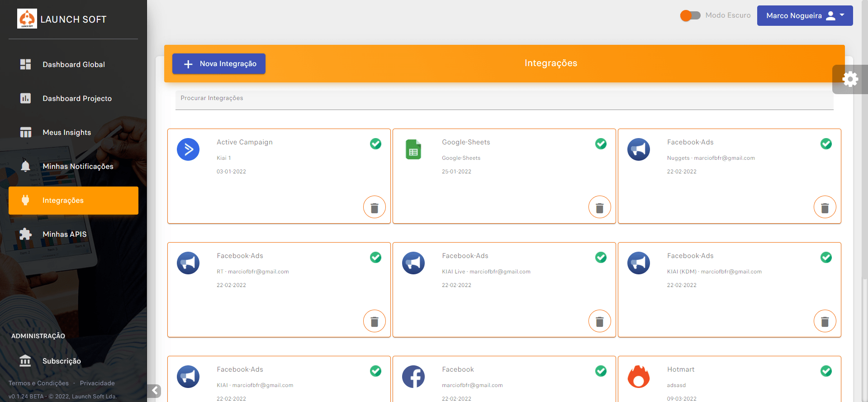Viewport: 868px width, 402px height.
Task: Toggle Modo Escuro switch
Action: 690,15
